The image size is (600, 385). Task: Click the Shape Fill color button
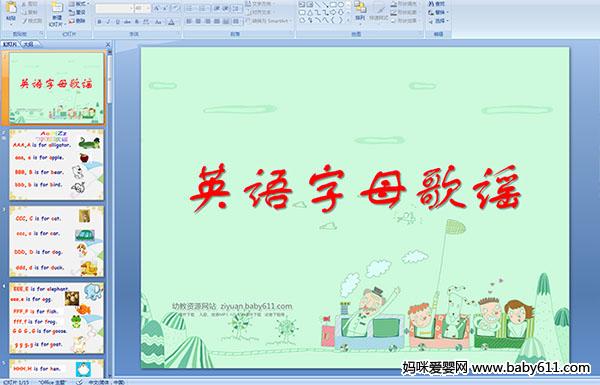(405, 4)
